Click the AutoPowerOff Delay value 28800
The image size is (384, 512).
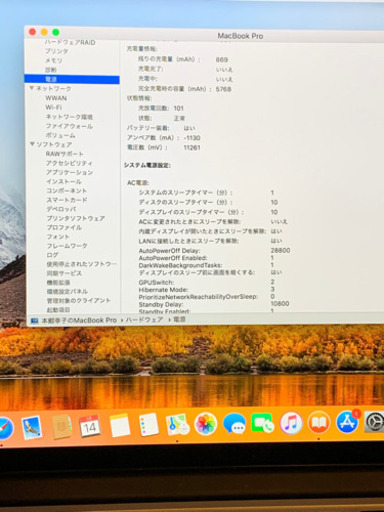pos(280,250)
